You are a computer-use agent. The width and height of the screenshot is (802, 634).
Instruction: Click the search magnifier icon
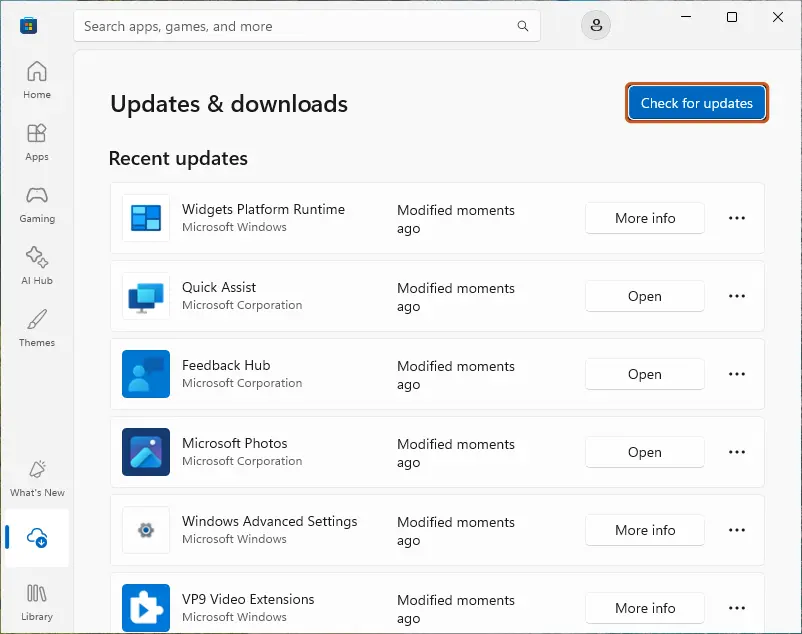[523, 26]
